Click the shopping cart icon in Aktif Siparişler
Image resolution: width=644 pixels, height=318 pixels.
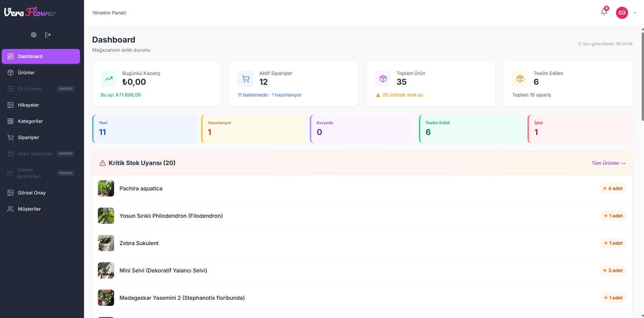(246, 79)
